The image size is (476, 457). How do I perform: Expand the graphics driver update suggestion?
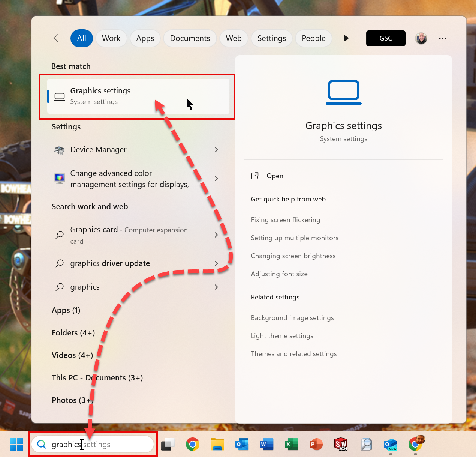click(216, 263)
